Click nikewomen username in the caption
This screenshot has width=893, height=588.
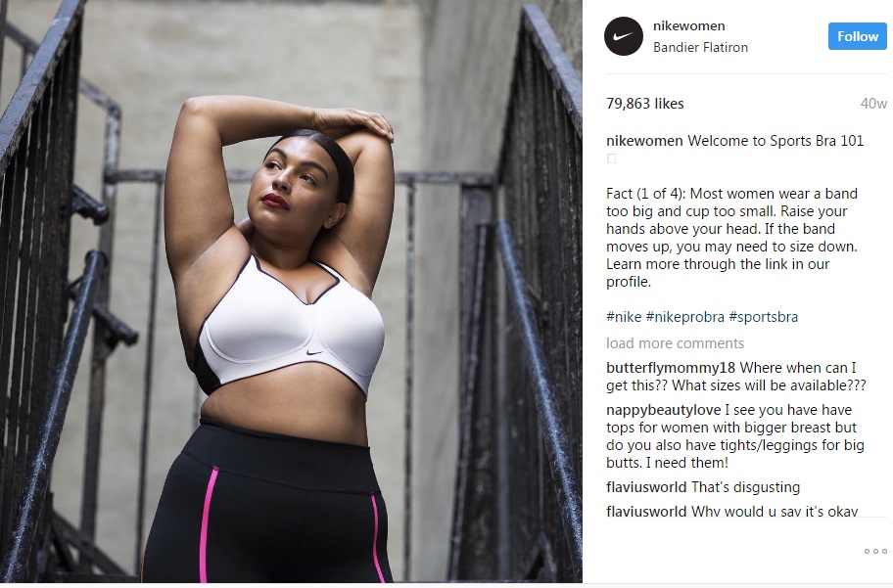click(x=644, y=141)
